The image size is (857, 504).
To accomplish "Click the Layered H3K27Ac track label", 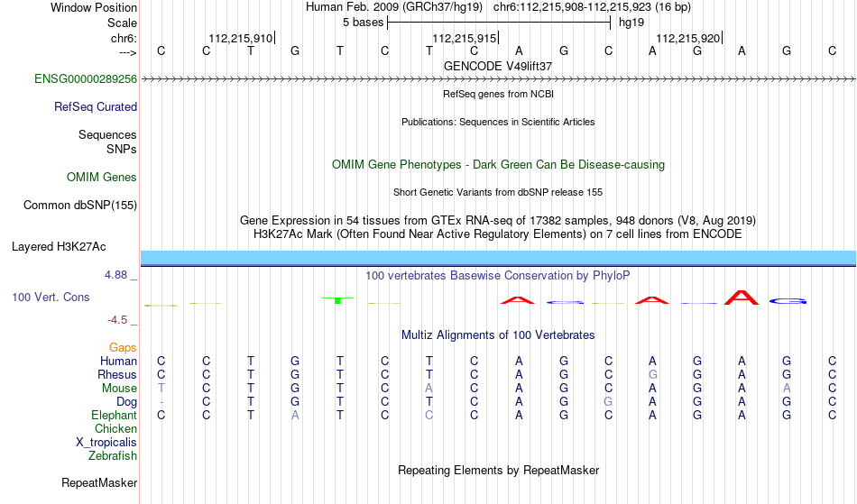I will (59, 247).
